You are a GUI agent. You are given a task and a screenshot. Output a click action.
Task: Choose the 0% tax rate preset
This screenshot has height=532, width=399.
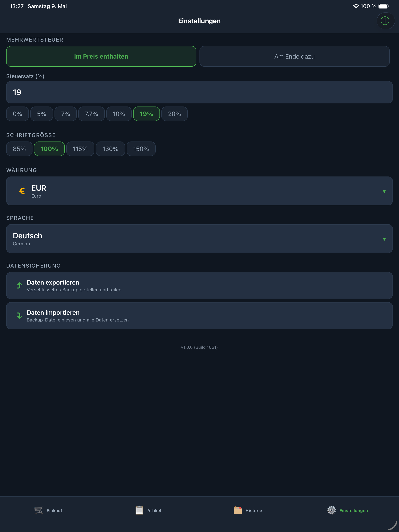tap(18, 114)
